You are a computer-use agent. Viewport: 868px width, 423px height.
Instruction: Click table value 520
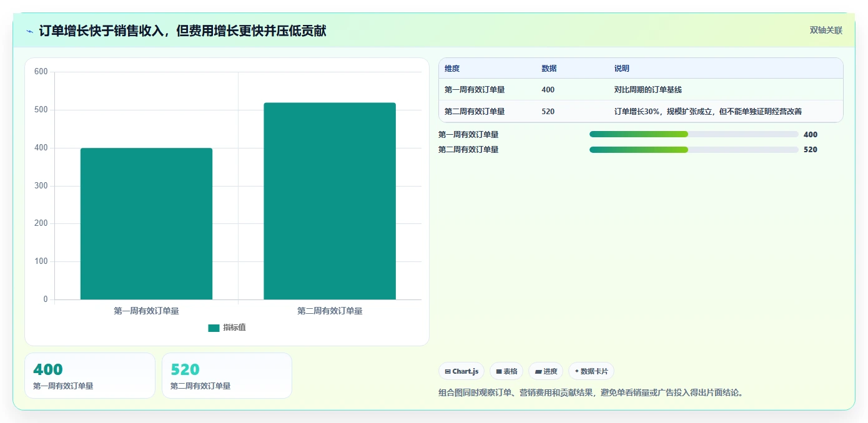point(548,112)
